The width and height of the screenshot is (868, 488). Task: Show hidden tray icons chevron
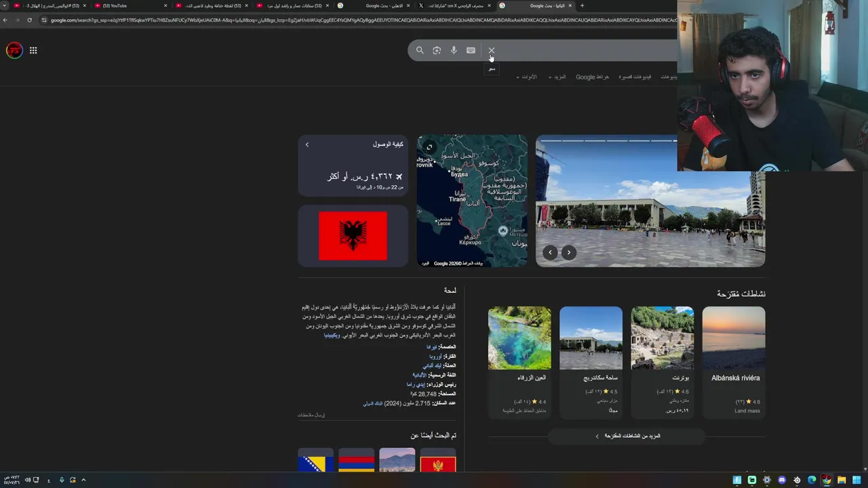(83, 480)
